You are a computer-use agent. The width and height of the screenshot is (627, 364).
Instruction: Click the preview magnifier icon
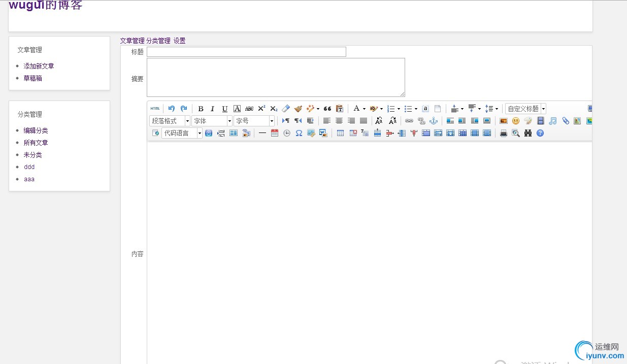516,133
